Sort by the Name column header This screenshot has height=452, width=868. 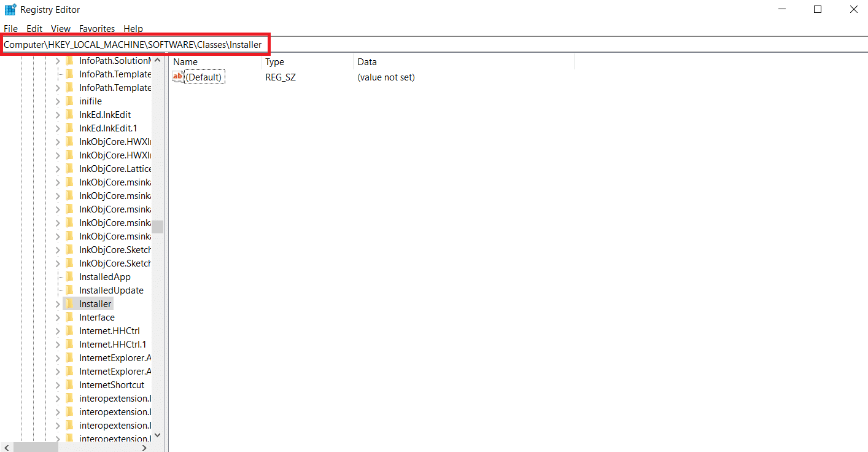(215, 61)
